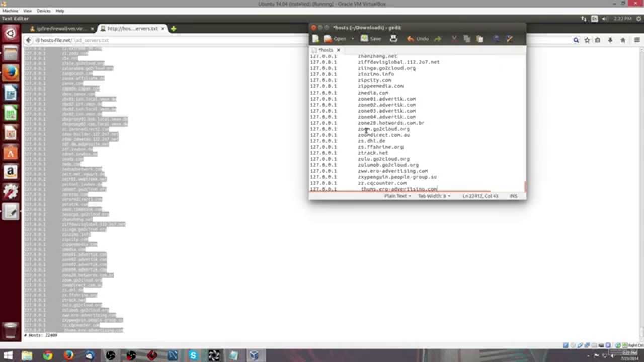644x362 pixels.
Task: Open the gedit Find tool
Action: coord(496,39)
